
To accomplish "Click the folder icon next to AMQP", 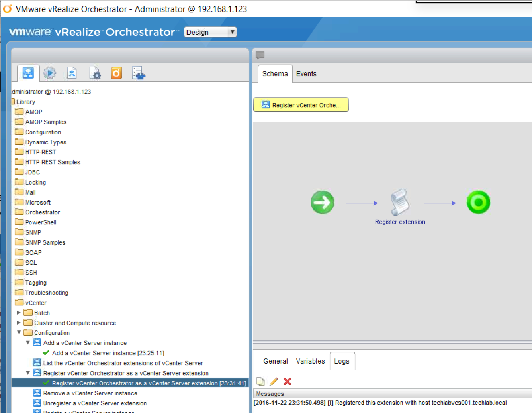I will [x=19, y=111].
